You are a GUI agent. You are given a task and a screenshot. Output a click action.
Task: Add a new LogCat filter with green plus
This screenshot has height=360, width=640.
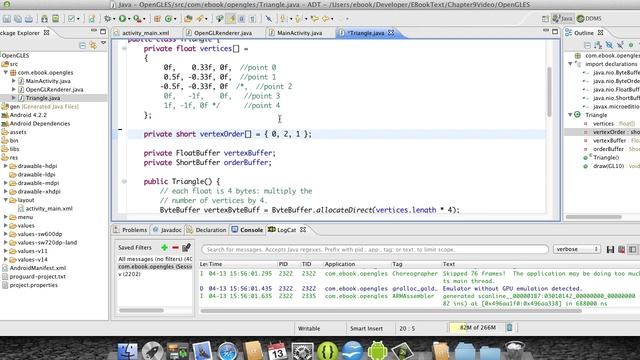(164, 247)
